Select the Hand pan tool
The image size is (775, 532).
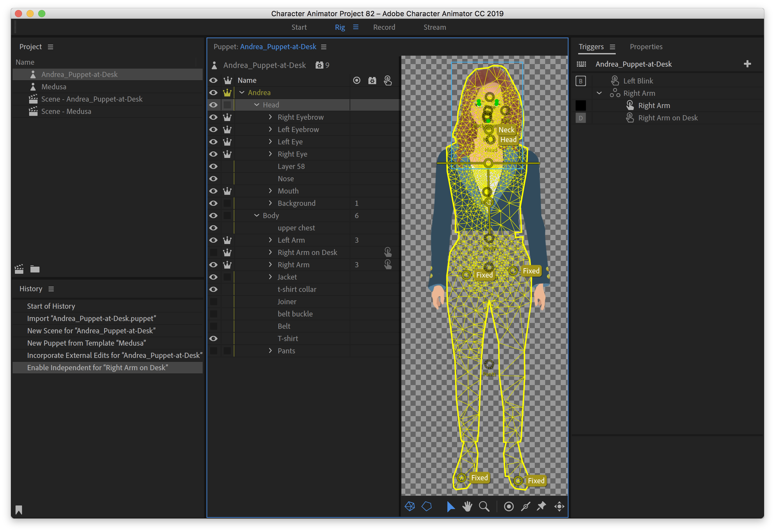click(467, 506)
